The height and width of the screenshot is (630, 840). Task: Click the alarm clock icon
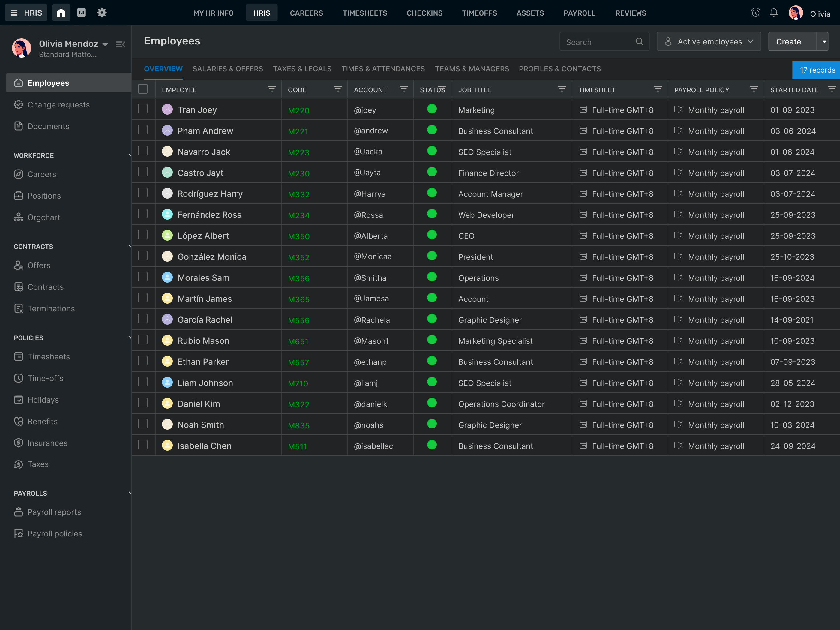pyautogui.click(x=755, y=13)
